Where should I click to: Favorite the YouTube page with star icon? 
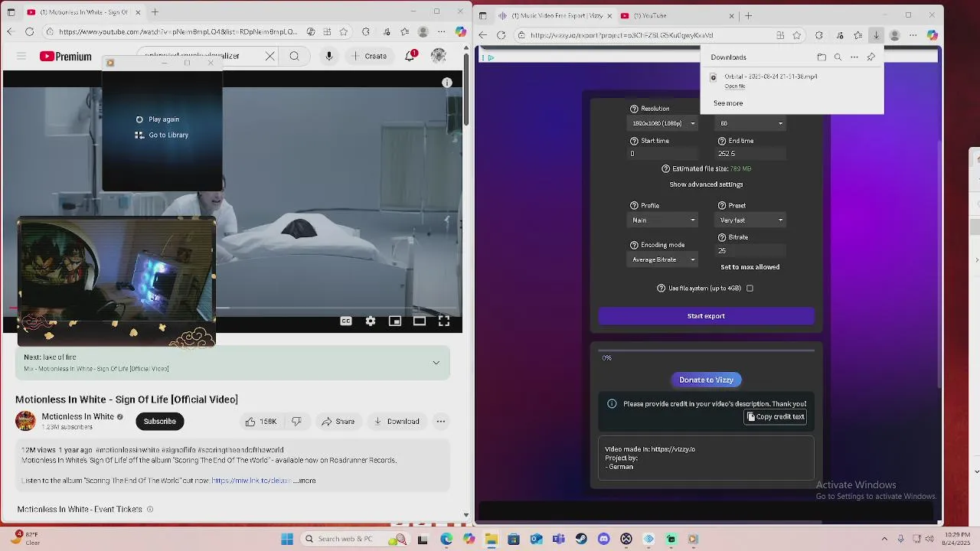point(344,31)
